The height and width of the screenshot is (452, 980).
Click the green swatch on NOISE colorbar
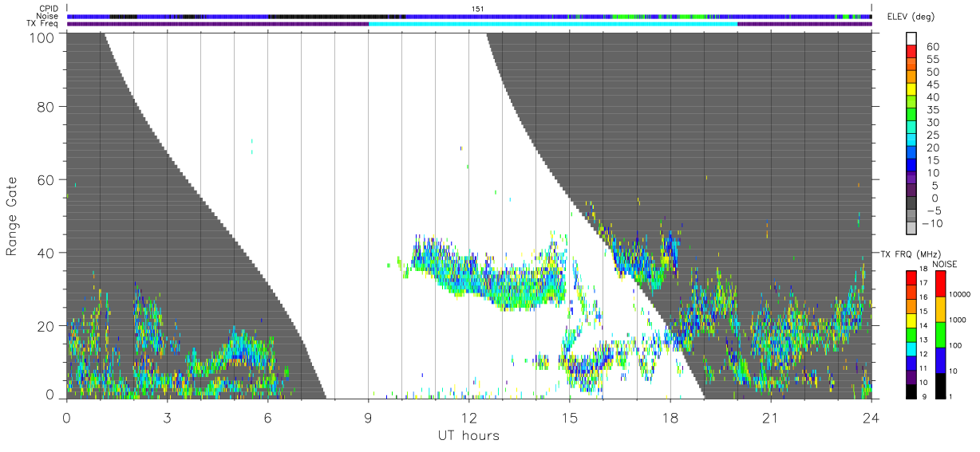click(x=941, y=333)
